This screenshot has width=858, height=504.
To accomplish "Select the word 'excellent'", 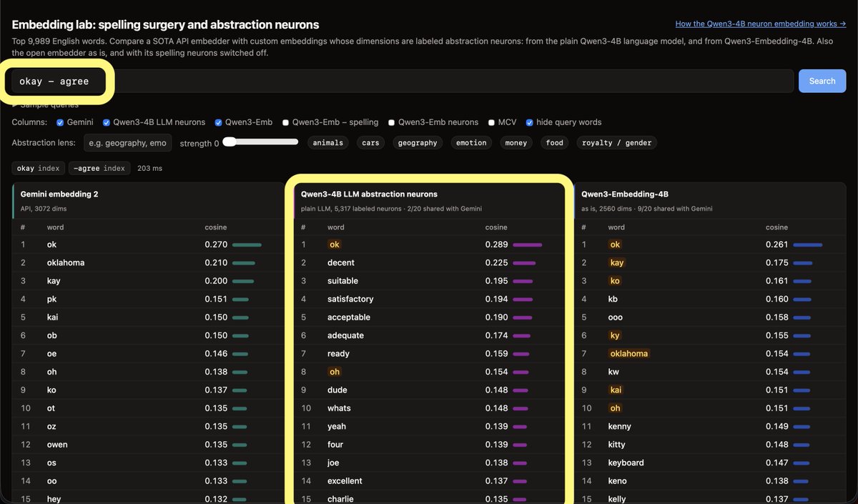I will point(345,481).
